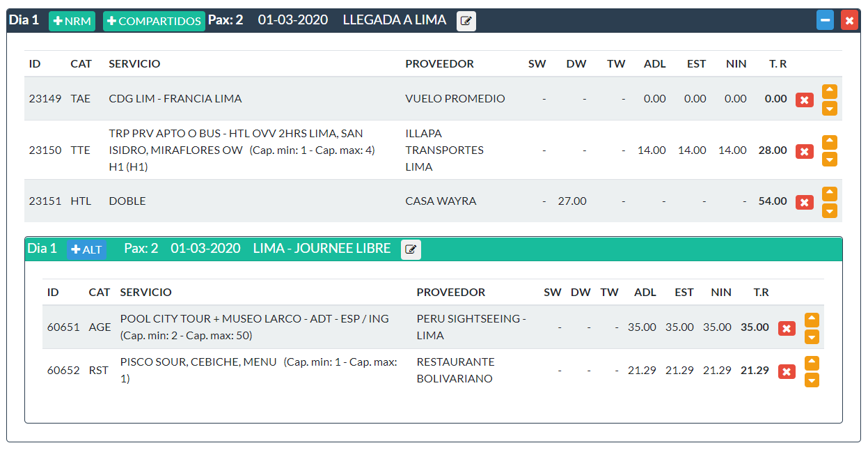Click the NRM add button
Viewport: 868px width, 450px height.
pyautogui.click(x=72, y=21)
